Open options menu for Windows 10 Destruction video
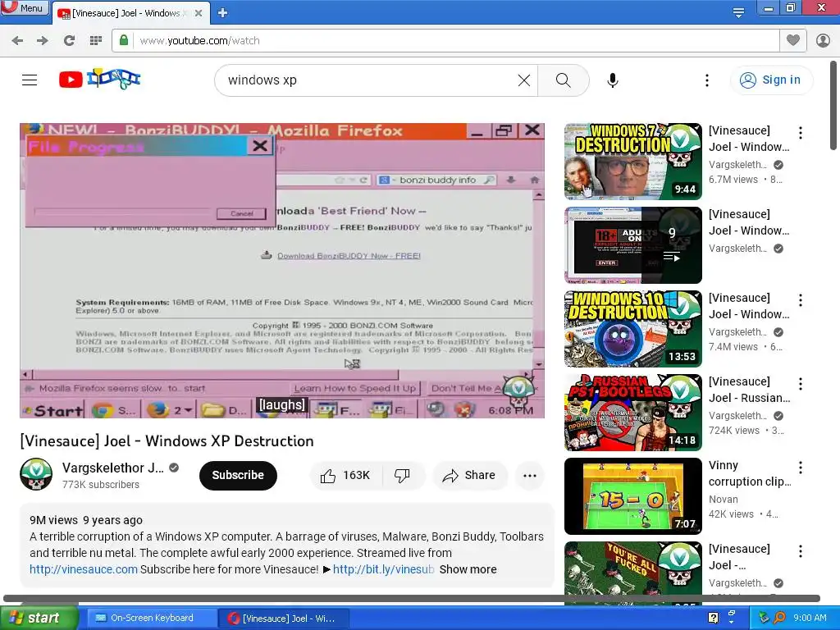Viewport: 840px width, 630px height. 801,300
